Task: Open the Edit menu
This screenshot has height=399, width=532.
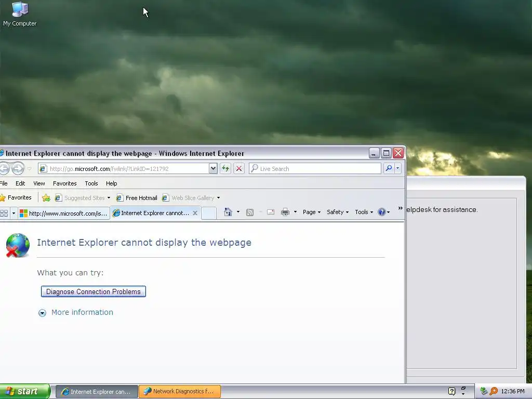Action: (x=20, y=183)
